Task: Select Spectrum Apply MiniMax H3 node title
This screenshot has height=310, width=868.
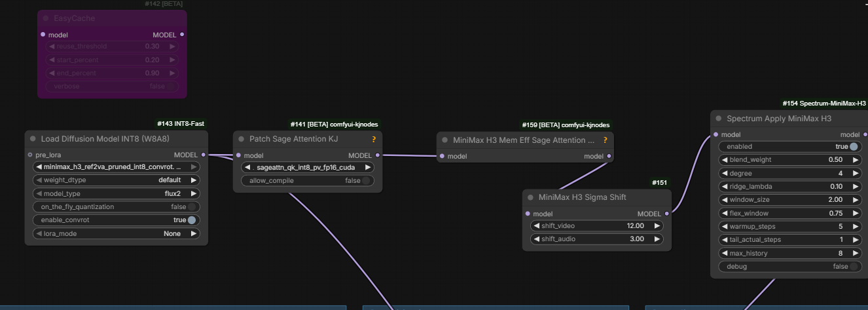Action: pos(779,119)
